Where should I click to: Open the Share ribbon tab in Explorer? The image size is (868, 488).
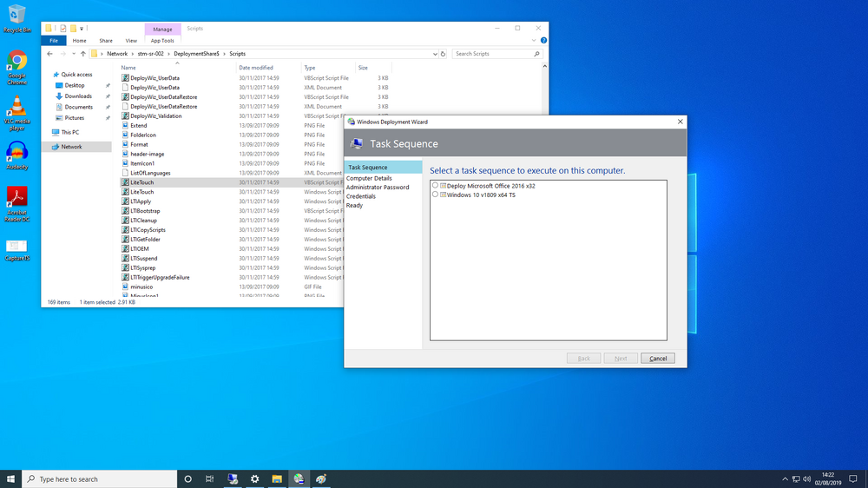pyautogui.click(x=106, y=41)
